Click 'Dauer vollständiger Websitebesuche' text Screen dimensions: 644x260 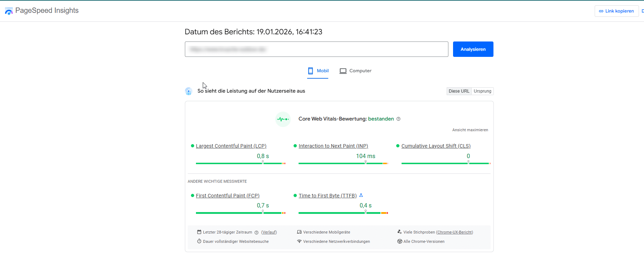[x=236, y=241]
